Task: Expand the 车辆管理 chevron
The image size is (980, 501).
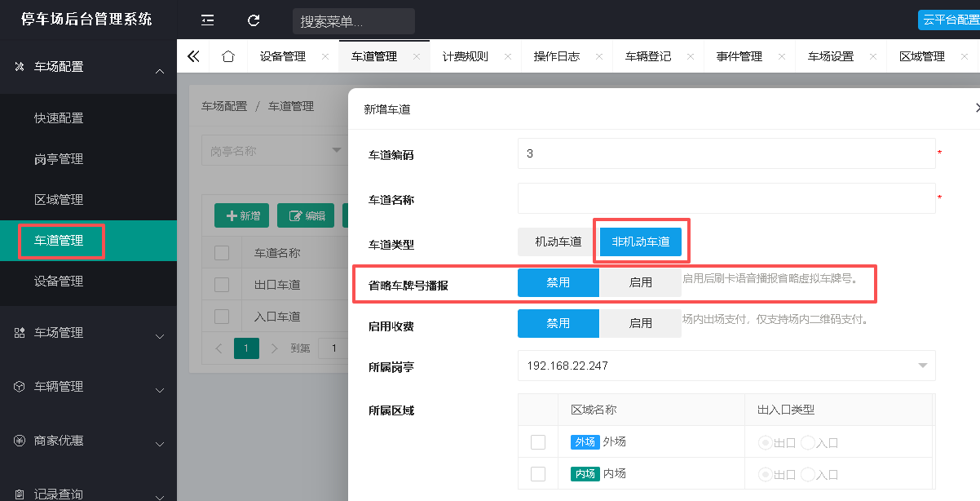Action: (160, 390)
